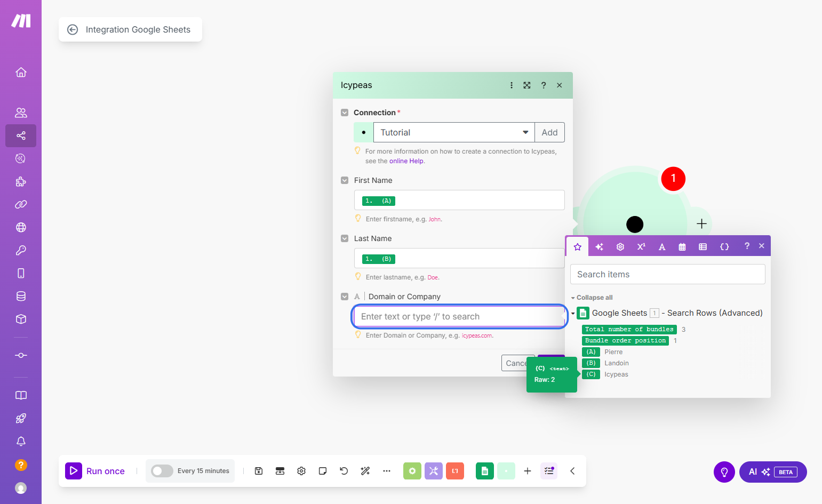This screenshot has height=504, width=822.
Task: Click the Run once button
Action: pos(95,471)
